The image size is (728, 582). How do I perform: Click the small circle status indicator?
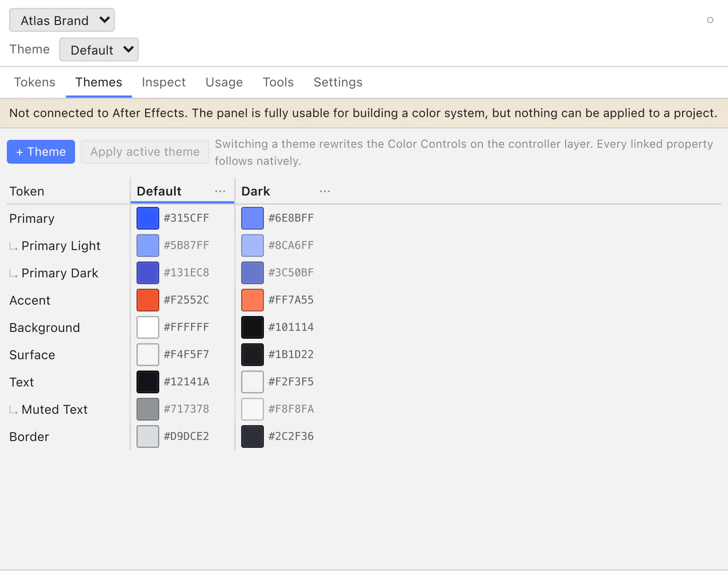click(x=710, y=20)
